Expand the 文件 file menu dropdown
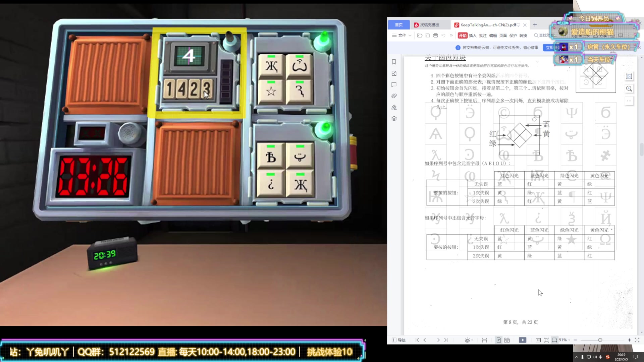 click(x=402, y=36)
